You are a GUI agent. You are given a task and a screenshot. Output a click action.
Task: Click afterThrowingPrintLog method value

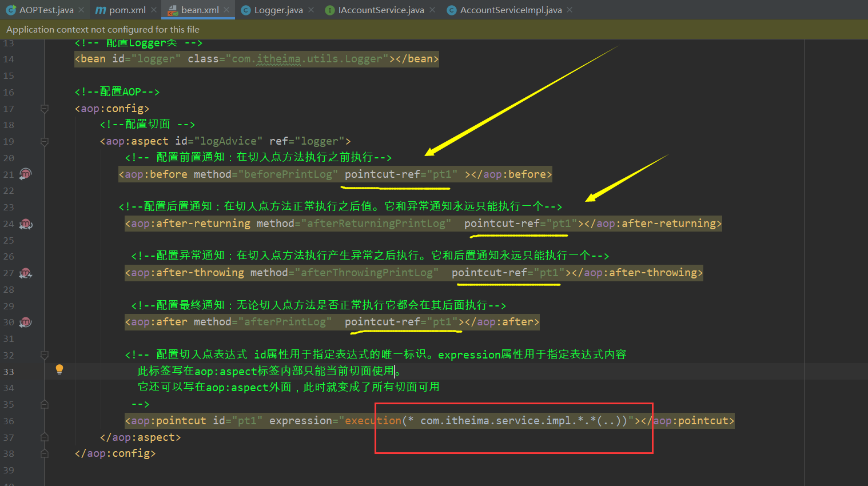(x=367, y=273)
